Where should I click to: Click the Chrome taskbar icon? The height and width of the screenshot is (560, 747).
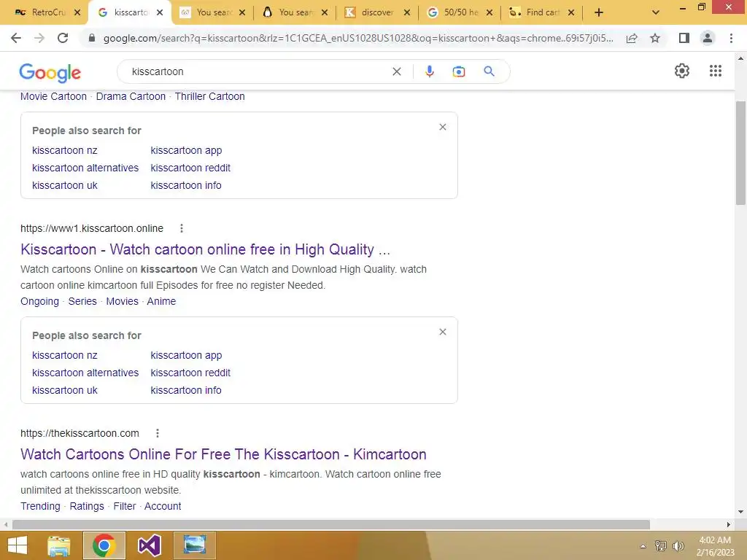point(104,545)
